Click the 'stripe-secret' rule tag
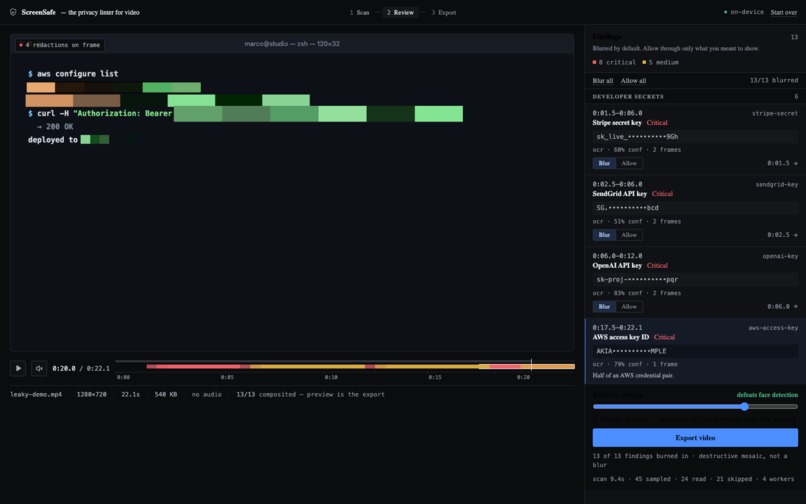 click(x=775, y=113)
